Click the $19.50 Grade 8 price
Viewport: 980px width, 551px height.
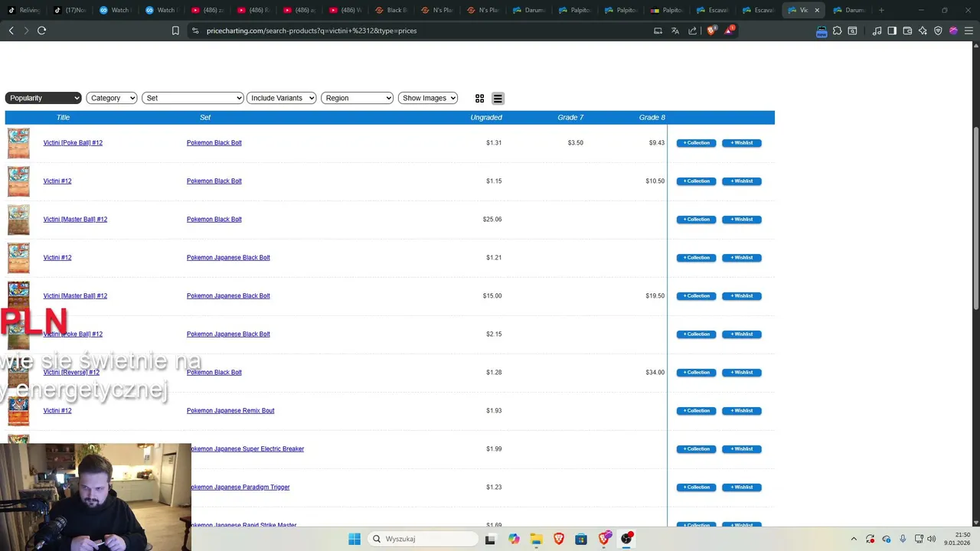pos(655,296)
